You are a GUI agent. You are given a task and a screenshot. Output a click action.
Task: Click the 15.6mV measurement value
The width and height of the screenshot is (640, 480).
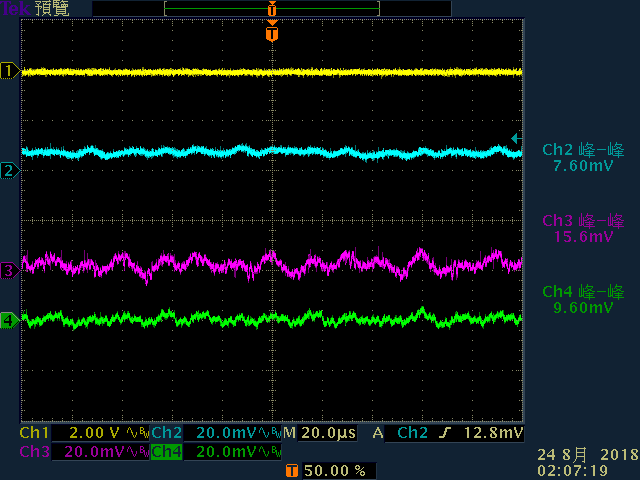pyautogui.click(x=583, y=237)
